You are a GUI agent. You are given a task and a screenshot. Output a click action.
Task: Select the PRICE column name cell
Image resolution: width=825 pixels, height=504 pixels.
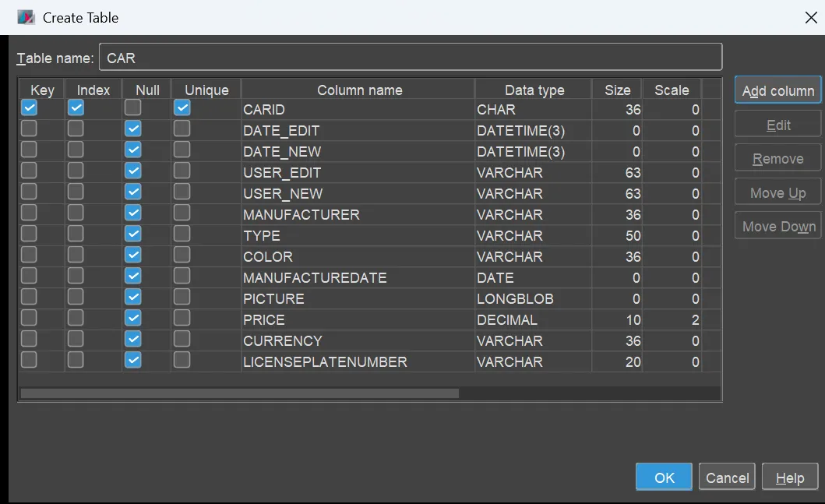click(x=358, y=320)
